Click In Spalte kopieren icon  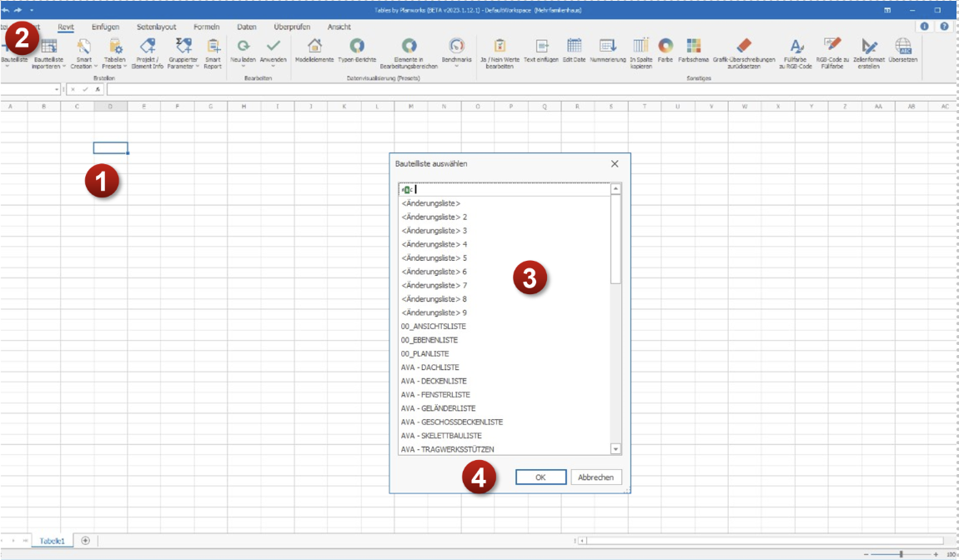point(640,46)
